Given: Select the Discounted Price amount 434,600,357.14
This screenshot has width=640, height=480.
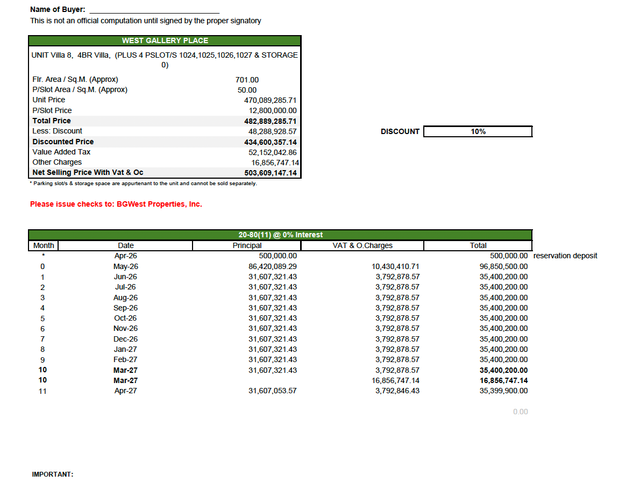Looking at the screenshot, I should click(270, 142).
